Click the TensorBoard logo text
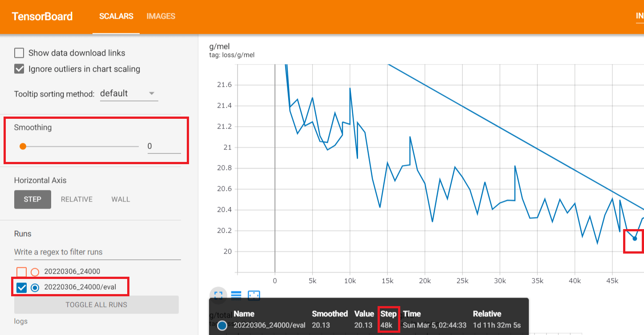 click(x=42, y=17)
